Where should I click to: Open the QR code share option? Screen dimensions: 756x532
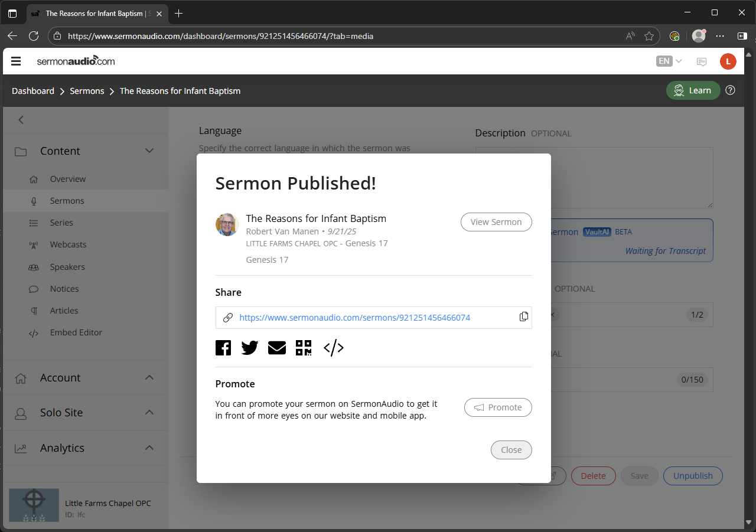point(304,348)
